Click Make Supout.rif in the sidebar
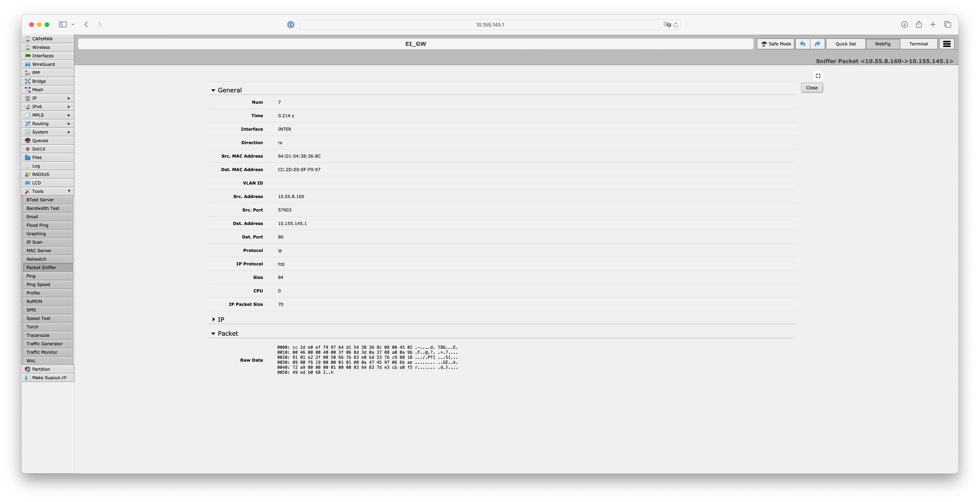The height and width of the screenshot is (502, 980). 49,377
